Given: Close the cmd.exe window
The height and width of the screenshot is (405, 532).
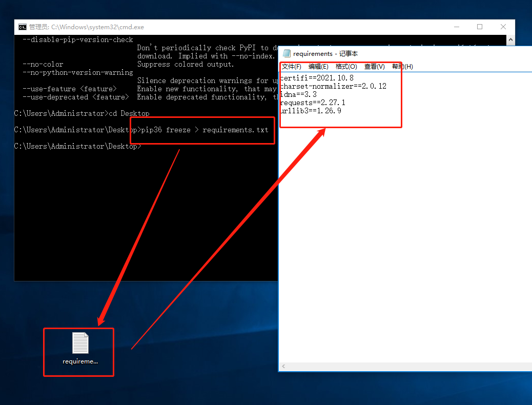Looking at the screenshot, I should (x=503, y=27).
